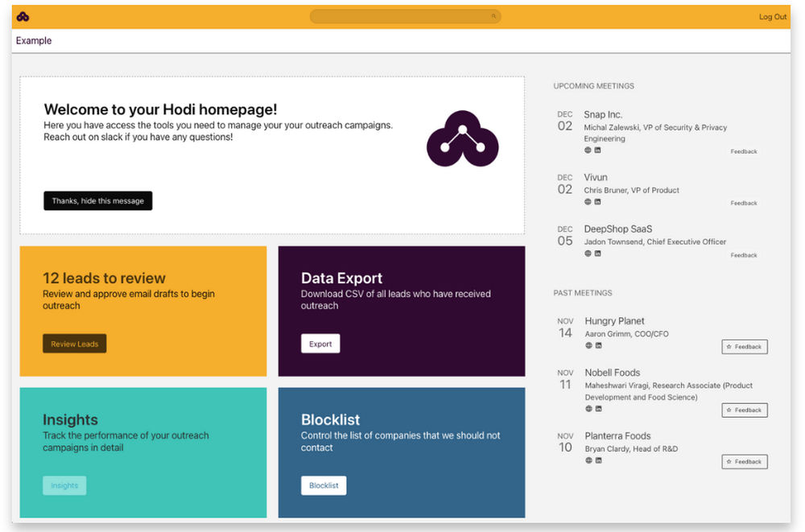Image resolution: width=805 pixels, height=532 pixels.
Task: Click the LinkedIn icon under DeepShop SaaS
Action: click(x=597, y=254)
